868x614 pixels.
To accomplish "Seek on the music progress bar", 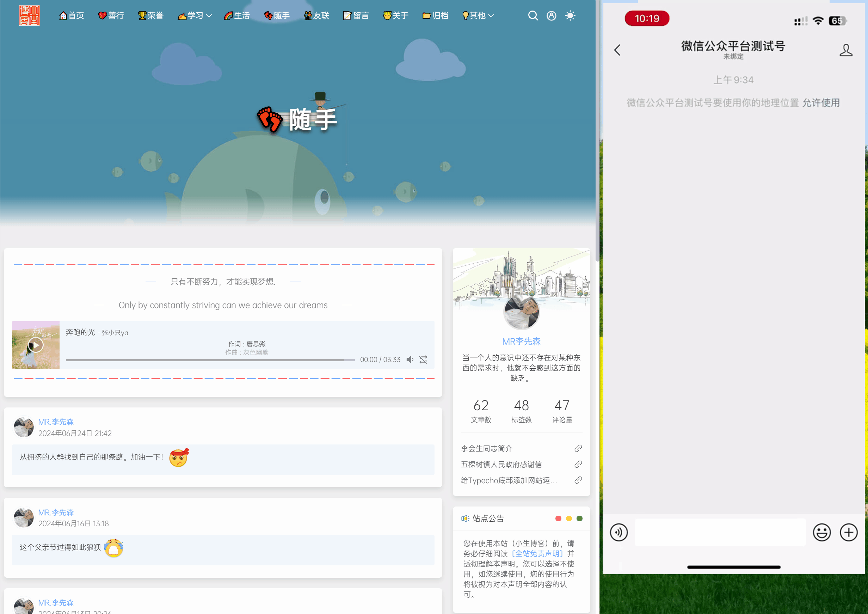I will [210, 360].
